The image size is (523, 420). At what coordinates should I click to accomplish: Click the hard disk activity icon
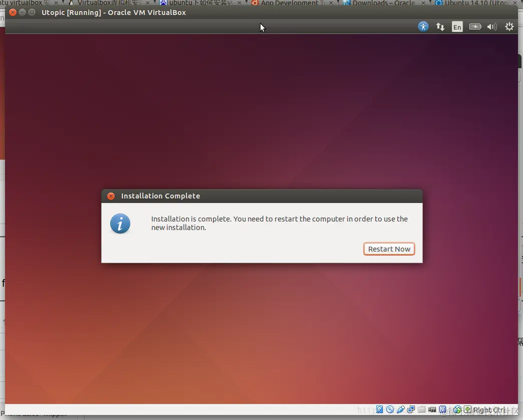(x=380, y=409)
